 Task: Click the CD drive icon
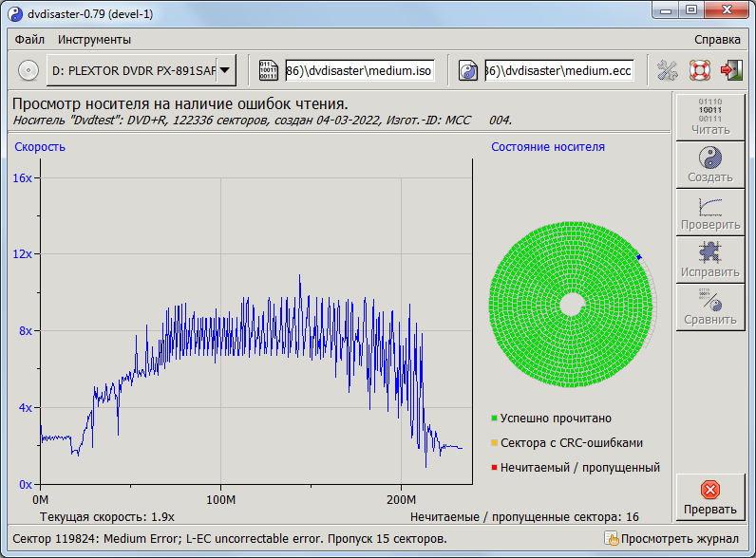28,70
